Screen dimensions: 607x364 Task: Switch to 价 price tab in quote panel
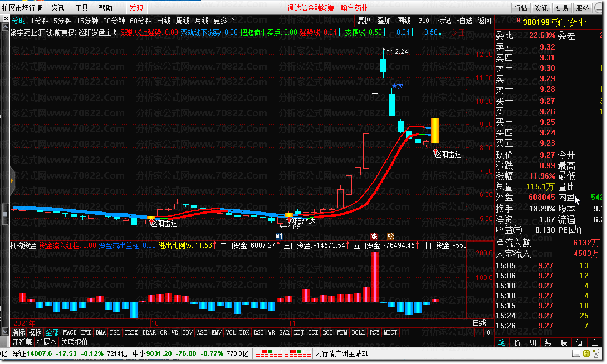517,342
